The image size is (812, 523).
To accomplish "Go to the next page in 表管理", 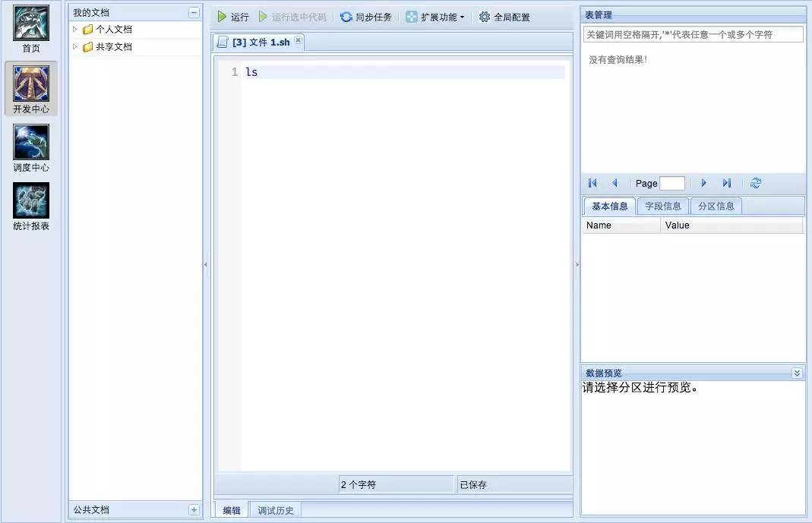I will click(x=703, y=183).
